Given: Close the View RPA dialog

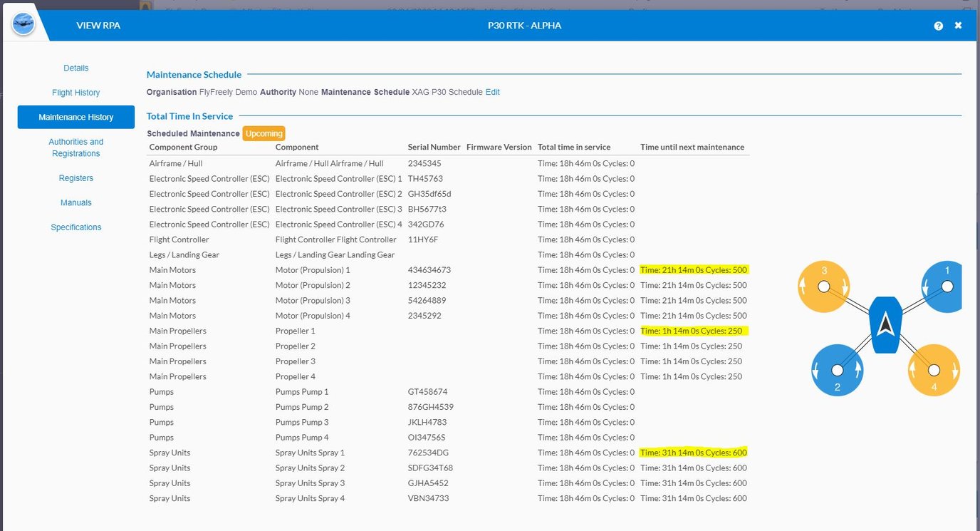Looking at the screenshot, I should 958,26.
